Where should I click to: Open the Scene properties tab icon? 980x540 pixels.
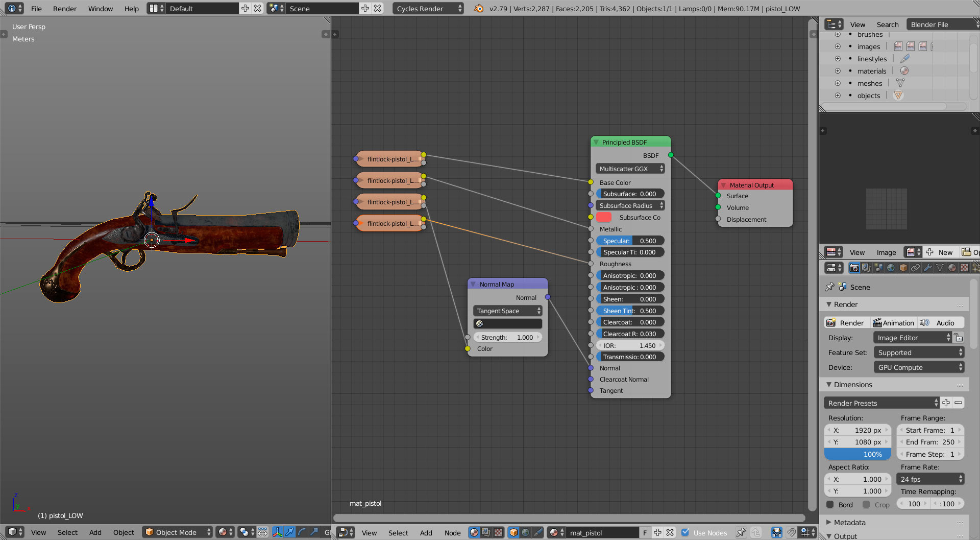878,268
